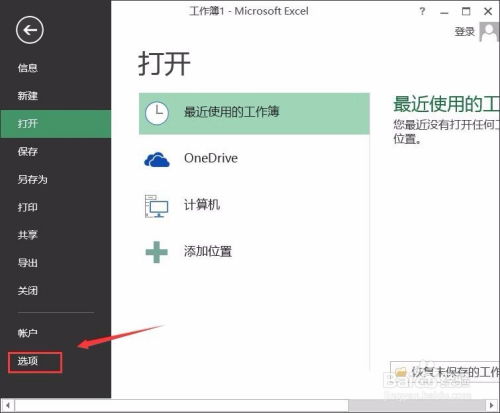Open the 帐户 page

(x=28, y=333)
